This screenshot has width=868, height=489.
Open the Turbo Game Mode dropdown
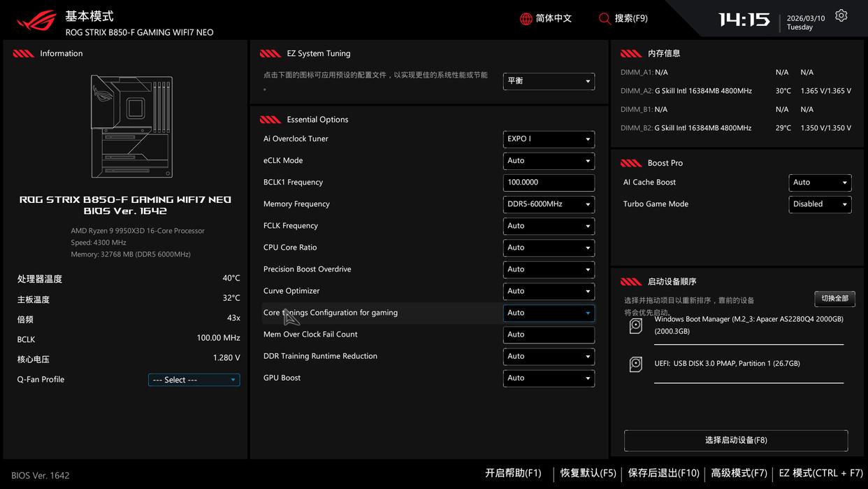820,204
